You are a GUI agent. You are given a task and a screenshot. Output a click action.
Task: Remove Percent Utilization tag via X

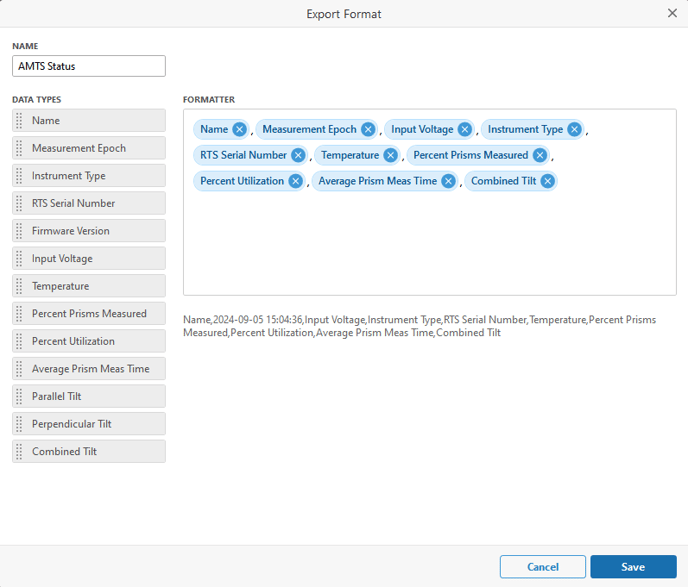[x=295, y=181]
